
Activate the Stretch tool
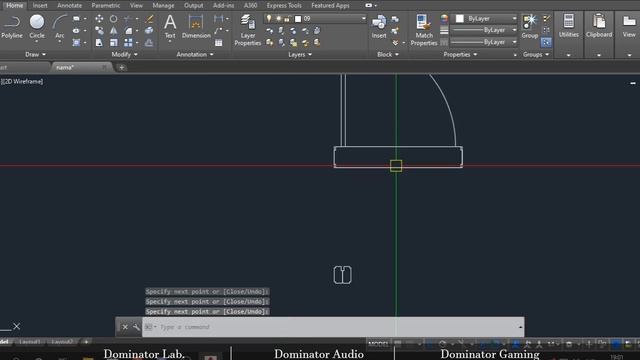coord(99,42)
